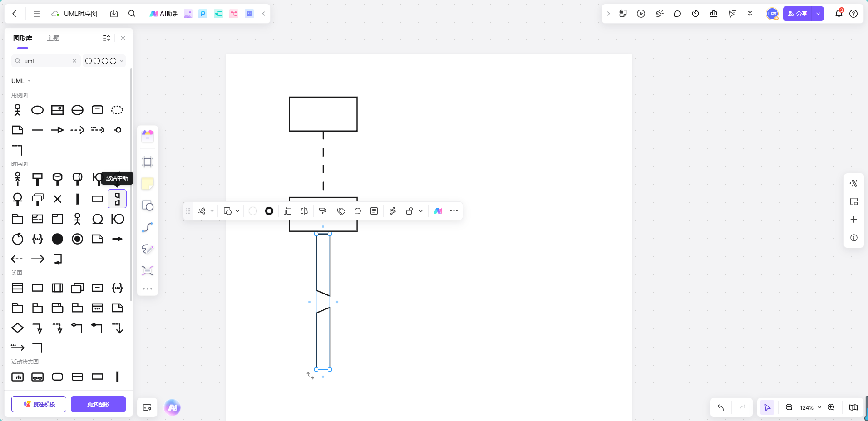
Task: Close the shape library panel
Action: (123, 38)
